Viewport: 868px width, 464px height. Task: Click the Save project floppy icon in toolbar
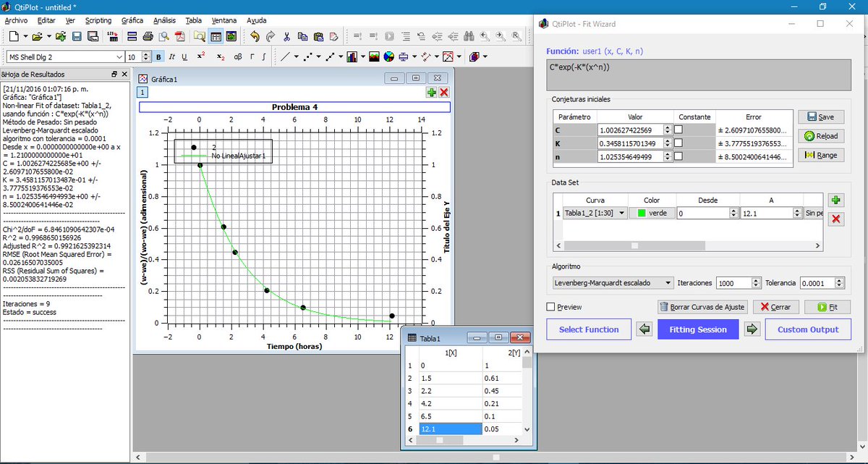pyautogui.click(x=77, y=36)
